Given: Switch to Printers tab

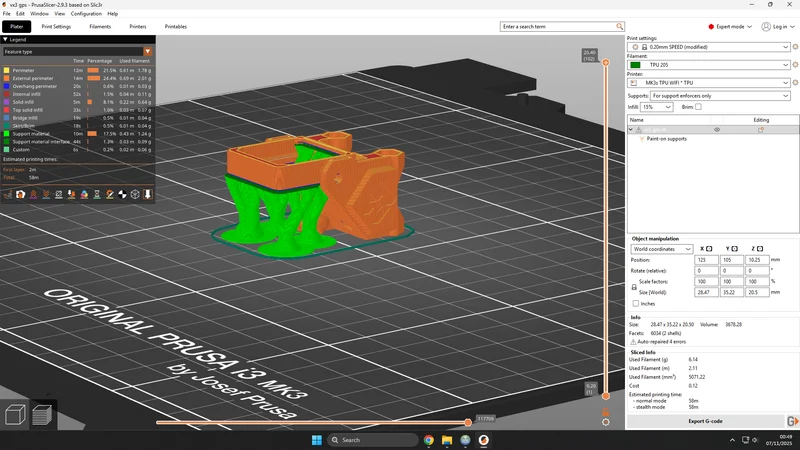Looking at the screenshot, I should pyautogui.click(x=138, y=27).
